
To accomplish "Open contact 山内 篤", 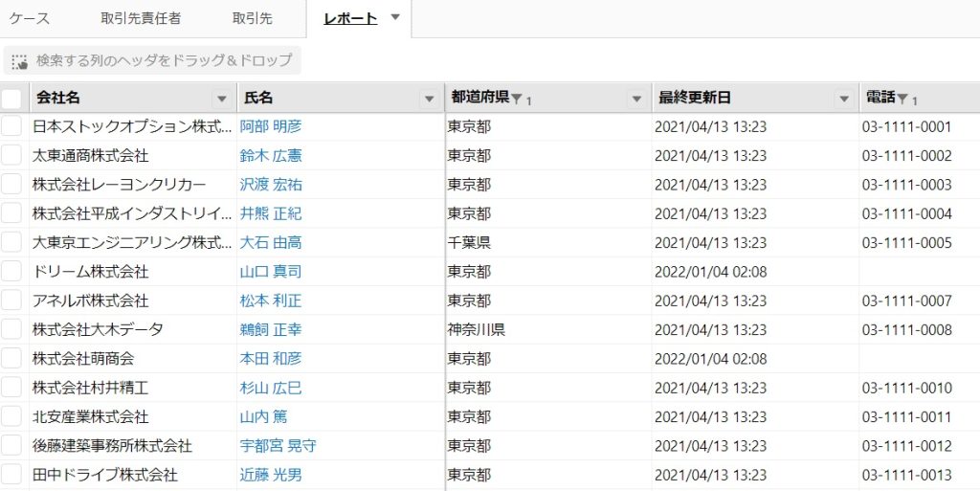I will [264, 416].
